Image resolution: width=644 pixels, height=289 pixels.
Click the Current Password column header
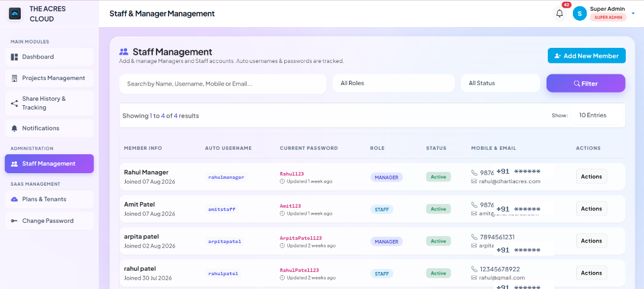click(309, 148)
